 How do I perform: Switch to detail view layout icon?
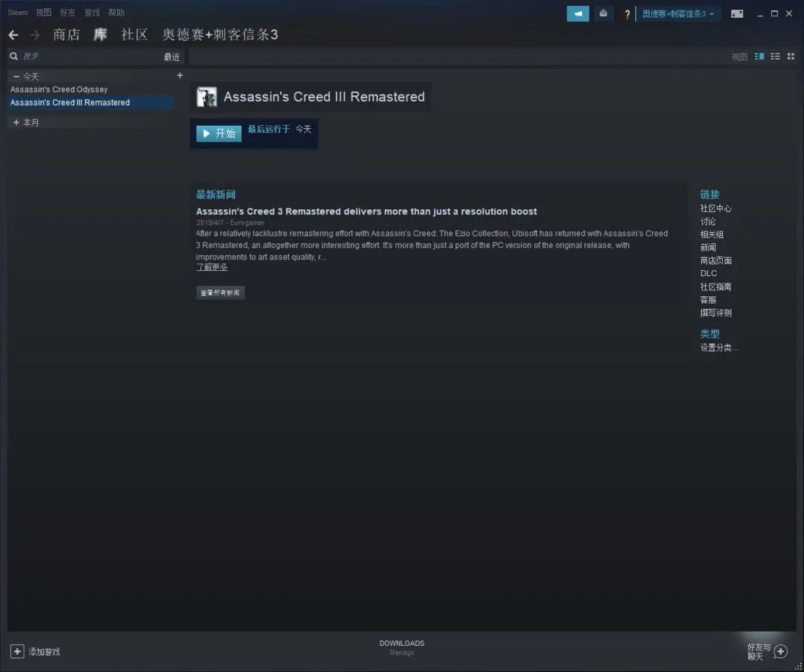tap(759, 57)
